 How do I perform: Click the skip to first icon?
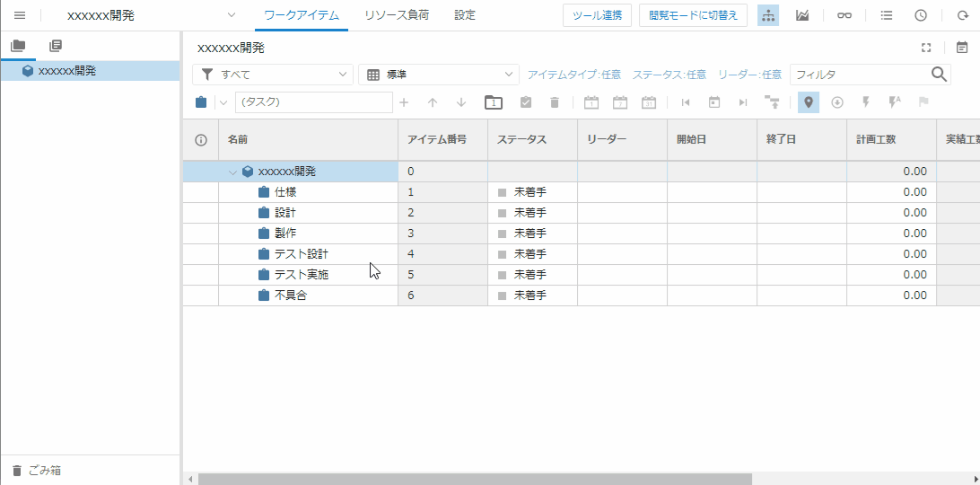pos(686,102)
